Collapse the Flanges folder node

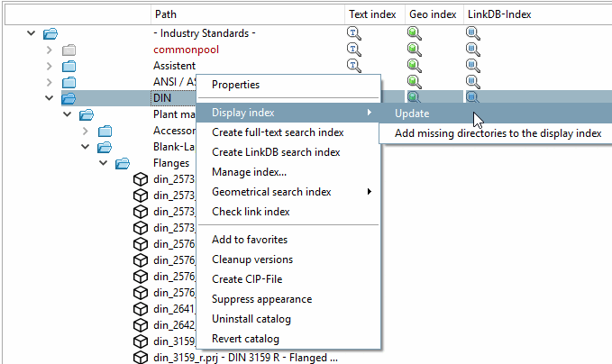(104, 163)
